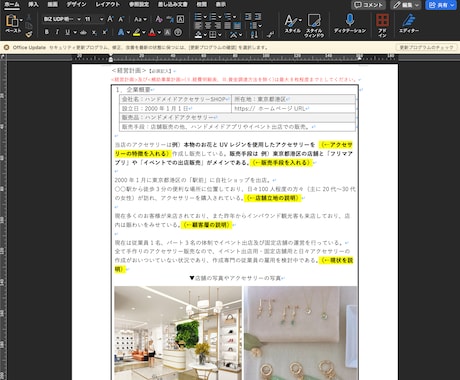Click the Copy icon
The width and height of the screenshot is (460, 380).
(29, 25)
